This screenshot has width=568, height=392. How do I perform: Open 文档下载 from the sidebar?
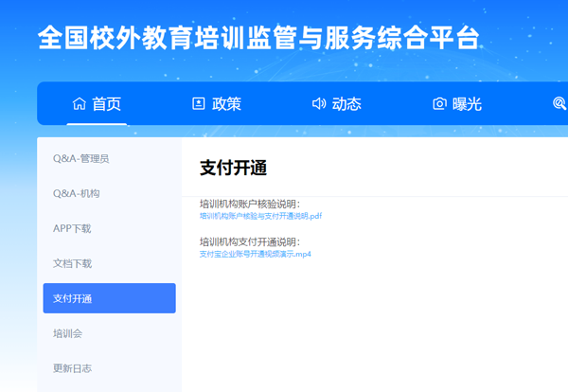(x=73, y=263)
